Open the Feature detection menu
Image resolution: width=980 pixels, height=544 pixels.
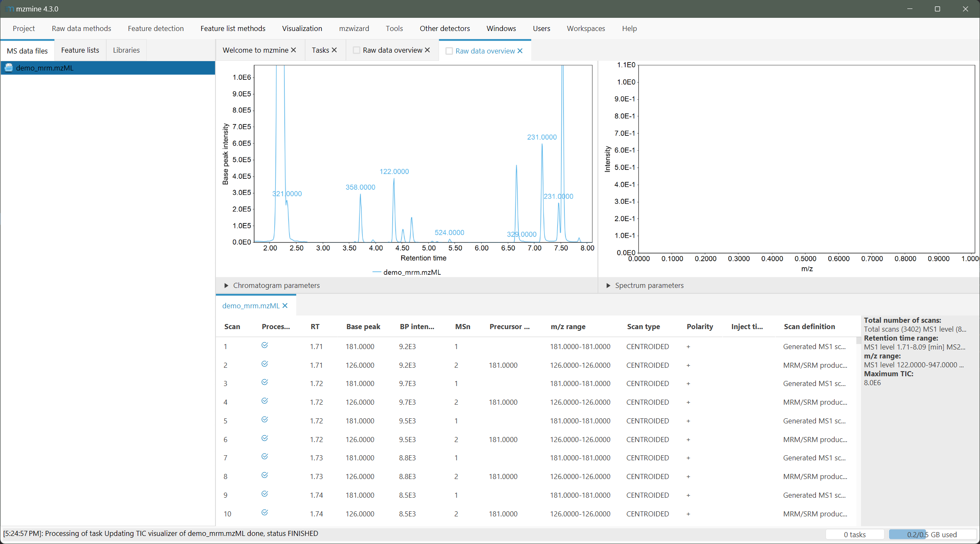click(156, 28)
